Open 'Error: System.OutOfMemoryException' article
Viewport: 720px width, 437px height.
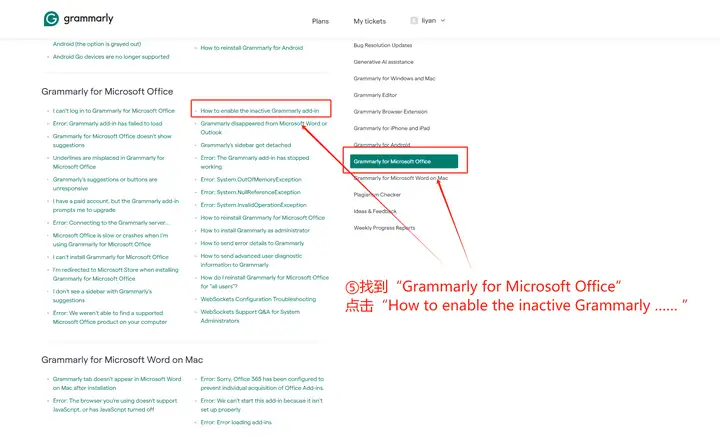[x=251, y=179]
